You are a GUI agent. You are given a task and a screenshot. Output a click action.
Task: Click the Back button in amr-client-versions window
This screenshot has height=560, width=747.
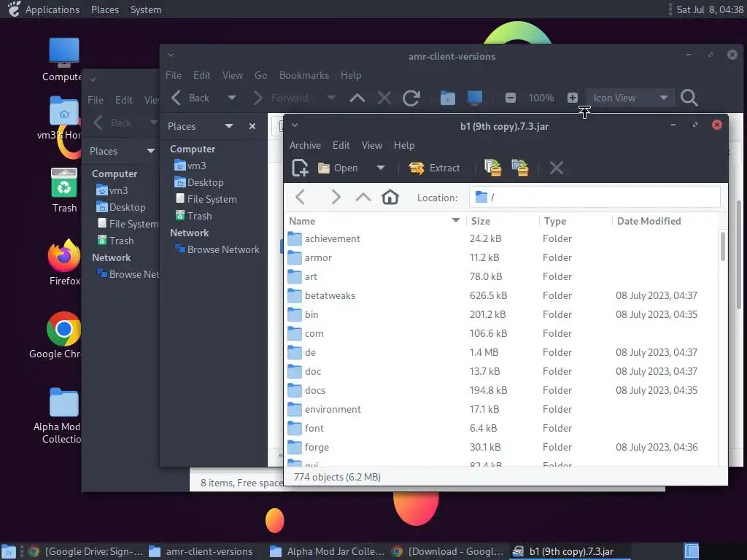190,98
